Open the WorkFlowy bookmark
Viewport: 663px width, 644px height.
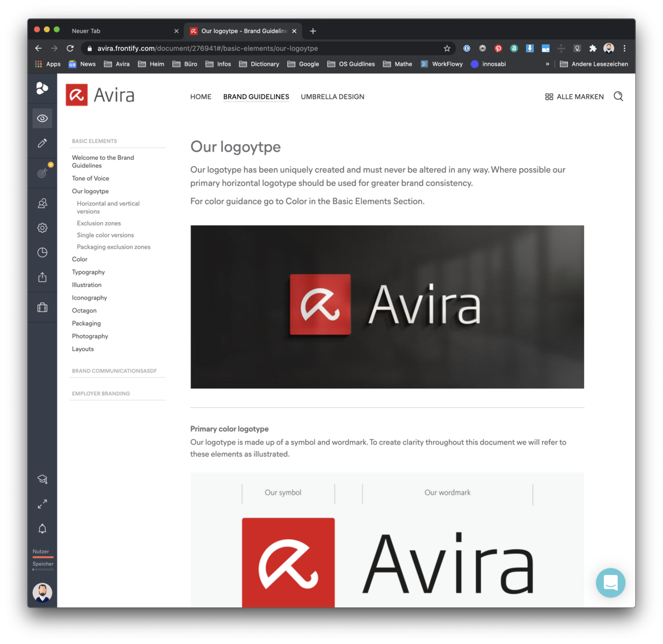(x=441, y=64)
